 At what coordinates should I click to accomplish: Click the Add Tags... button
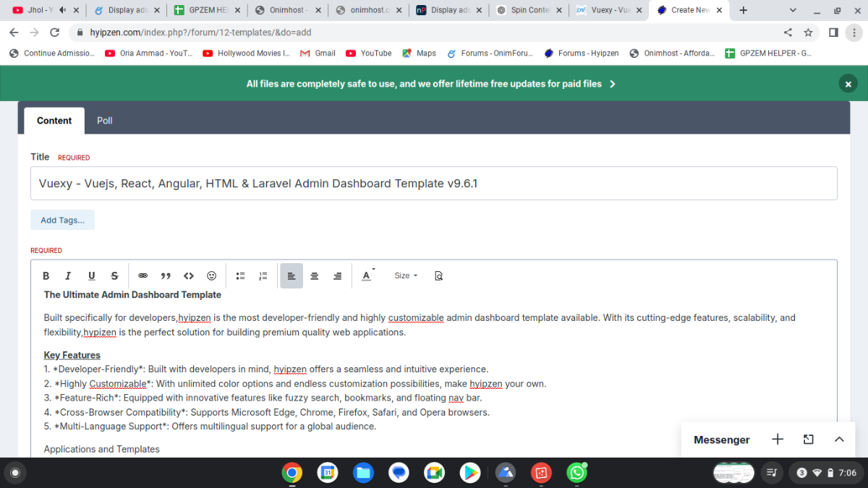(x=62, y=221)
